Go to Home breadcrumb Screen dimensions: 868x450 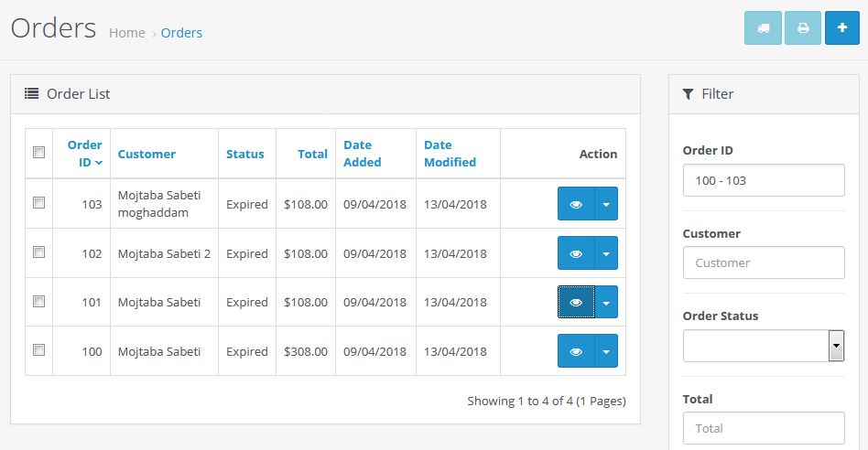coord(127,33)
